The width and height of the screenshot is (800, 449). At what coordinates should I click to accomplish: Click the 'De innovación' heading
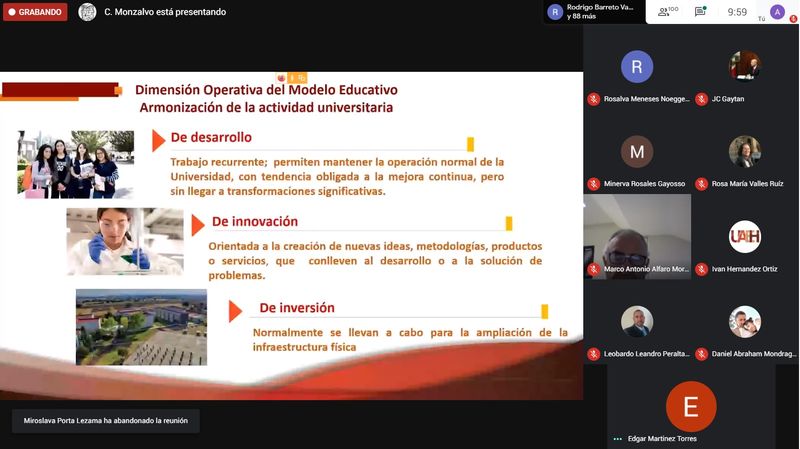point(255,221)
